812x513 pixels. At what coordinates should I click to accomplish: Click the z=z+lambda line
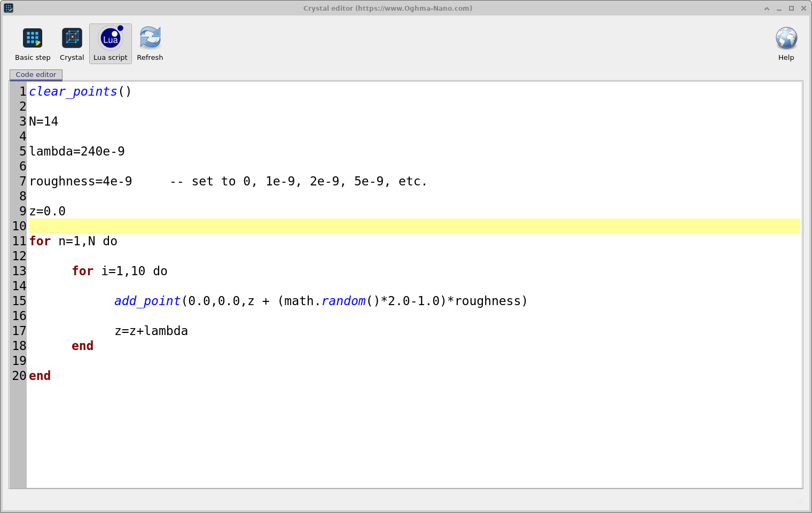[151, 331]
